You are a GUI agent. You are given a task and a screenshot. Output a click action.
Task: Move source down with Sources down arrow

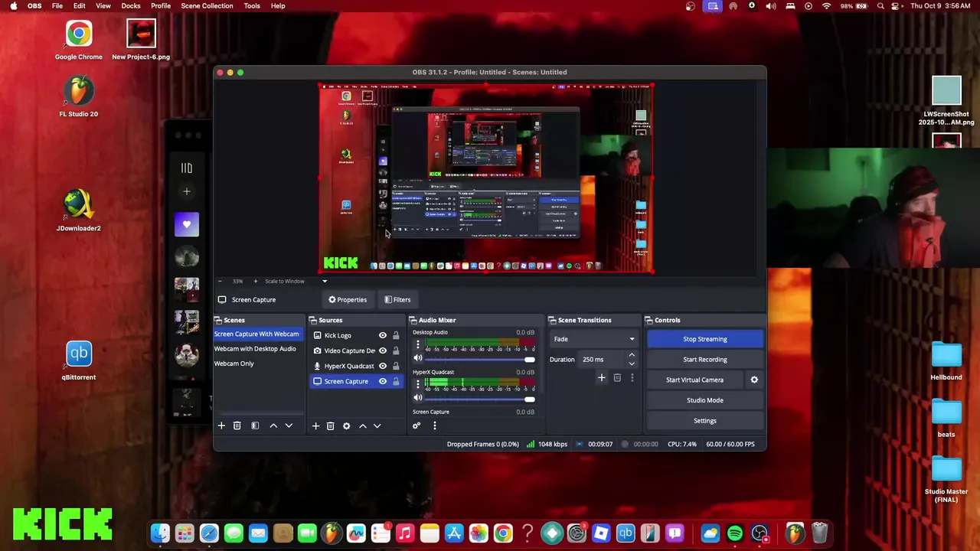coord(377,425)
